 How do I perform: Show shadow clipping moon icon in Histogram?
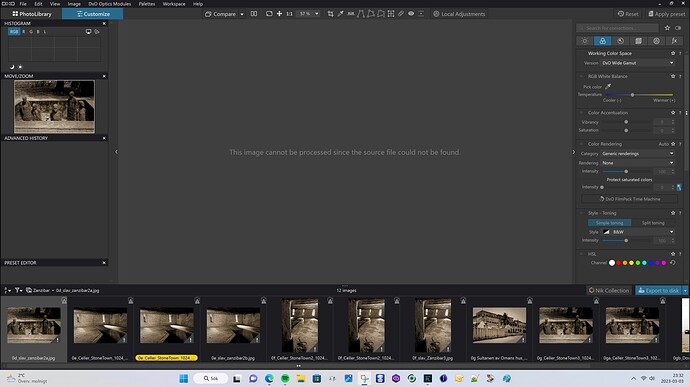click(12, 67)
